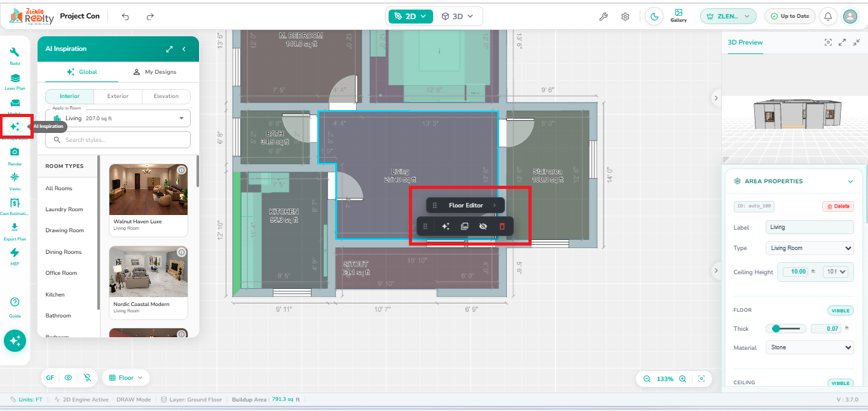Screen dimensions: 868x411
Task: Collapse AI Inspiration panel with left chevron
Action: coord(184,49)
